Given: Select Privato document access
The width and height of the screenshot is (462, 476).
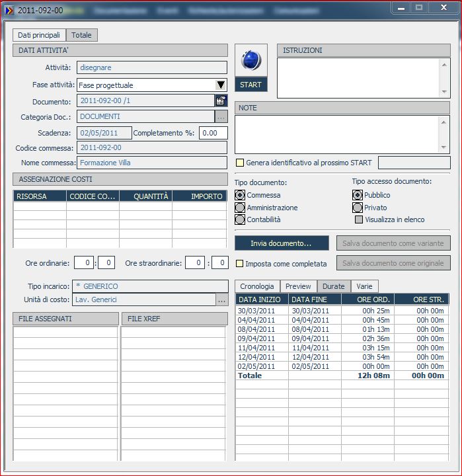Looking at the screenshot, I should 358,208.
